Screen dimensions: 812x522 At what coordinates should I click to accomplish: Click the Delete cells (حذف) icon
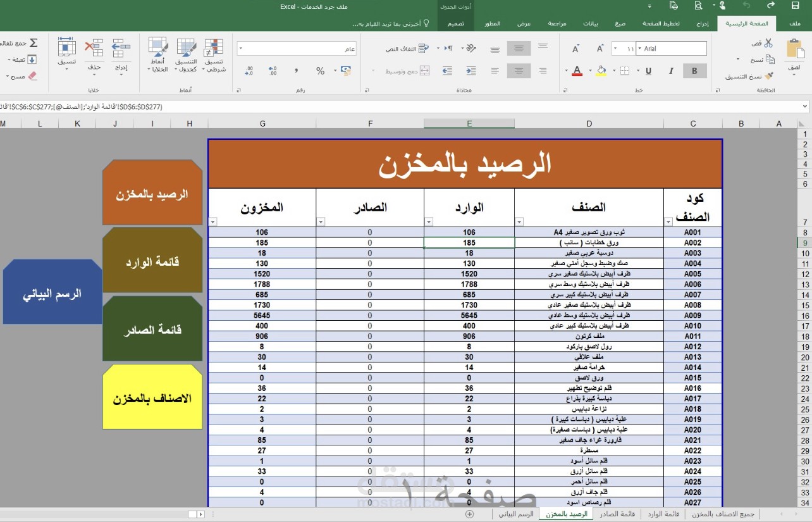tap(94, 48)
